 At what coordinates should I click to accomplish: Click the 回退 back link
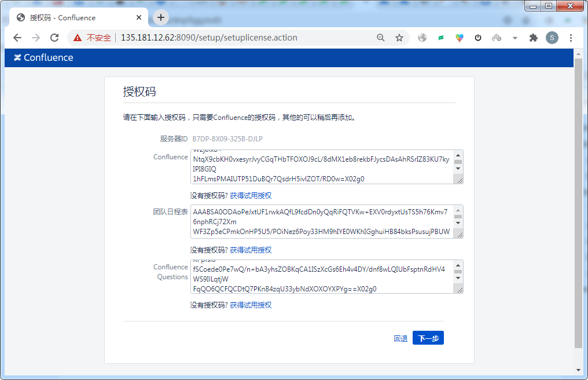[x=400, y=338]
